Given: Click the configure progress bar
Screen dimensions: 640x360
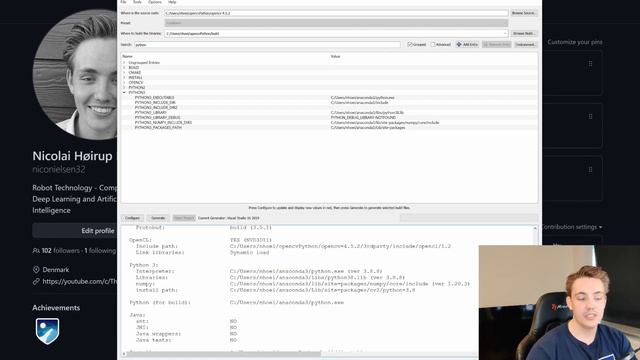Looking at the screenshot, I should point(469,218).
